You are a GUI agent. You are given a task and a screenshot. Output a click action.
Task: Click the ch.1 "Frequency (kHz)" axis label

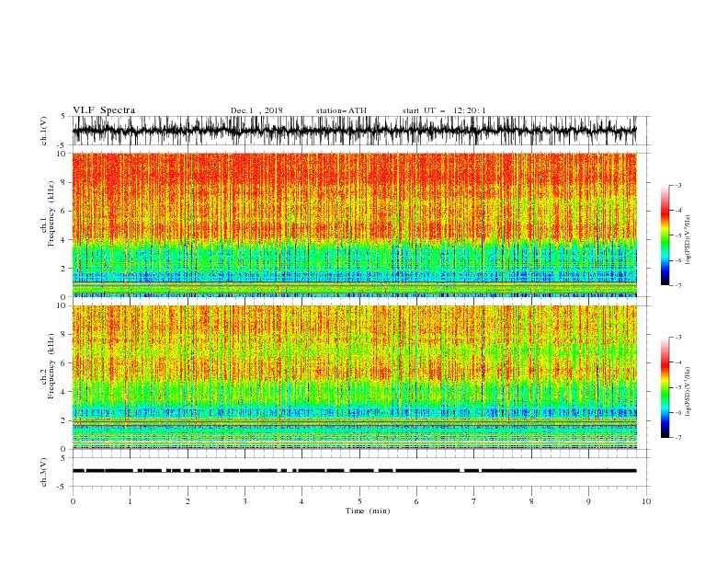coord(51,213)
